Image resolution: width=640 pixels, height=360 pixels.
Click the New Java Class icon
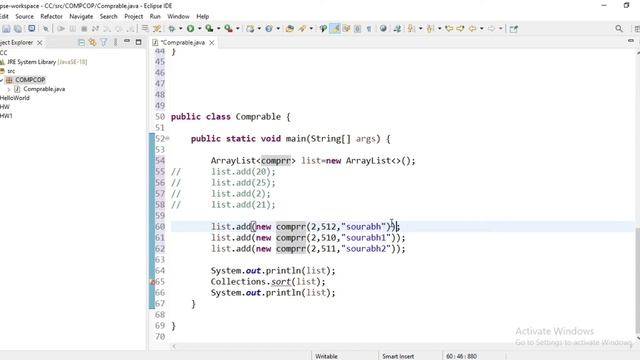[269, 29]
